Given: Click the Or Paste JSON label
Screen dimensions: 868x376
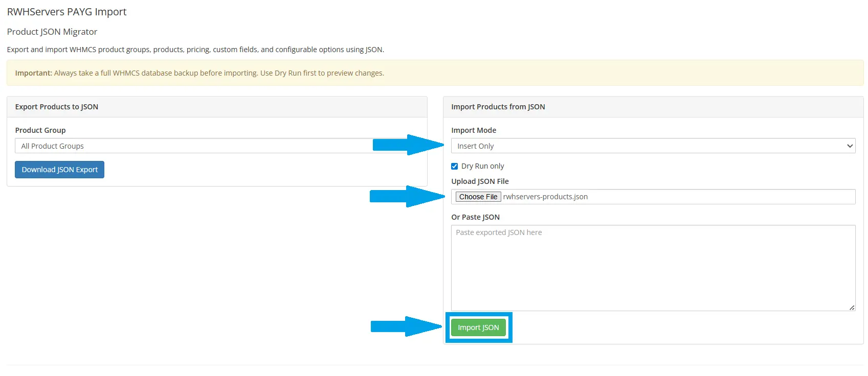Looking at the screenshot, I should click(x=475, y=217).
